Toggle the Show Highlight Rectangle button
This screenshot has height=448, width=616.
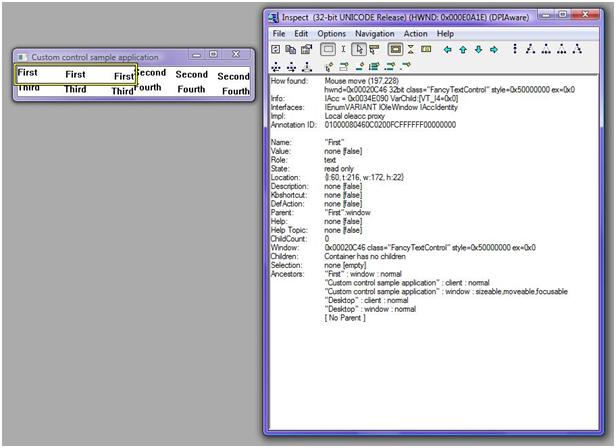(x=395, y=49)
